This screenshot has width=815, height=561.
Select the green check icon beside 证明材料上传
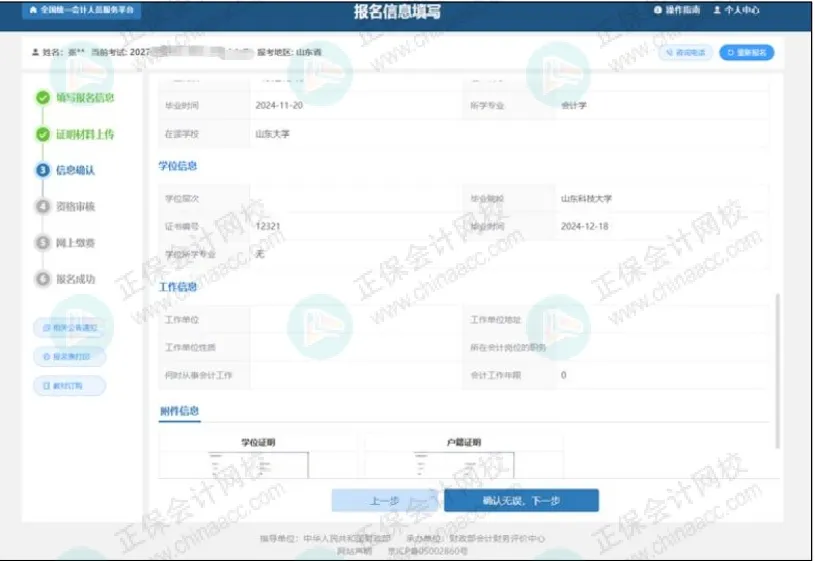(x=43, y=135)
